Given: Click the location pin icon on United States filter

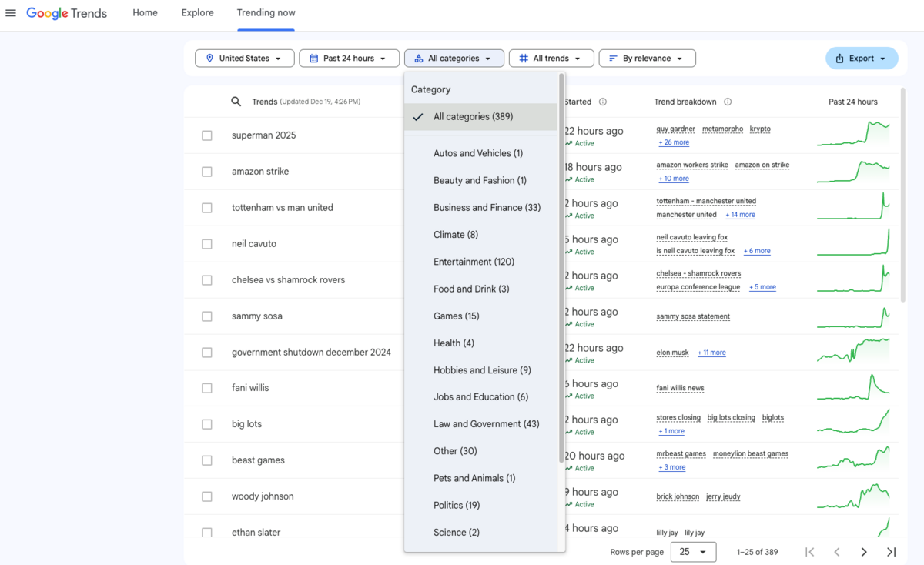Looking at the screenshot, I should tap(209, 58).
